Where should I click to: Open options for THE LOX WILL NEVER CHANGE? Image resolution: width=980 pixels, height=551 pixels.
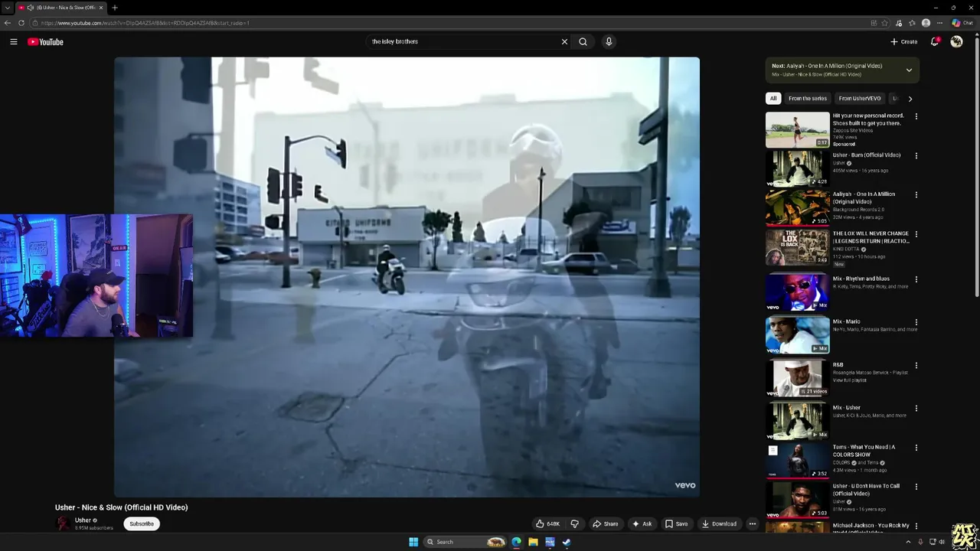[916, 234]
